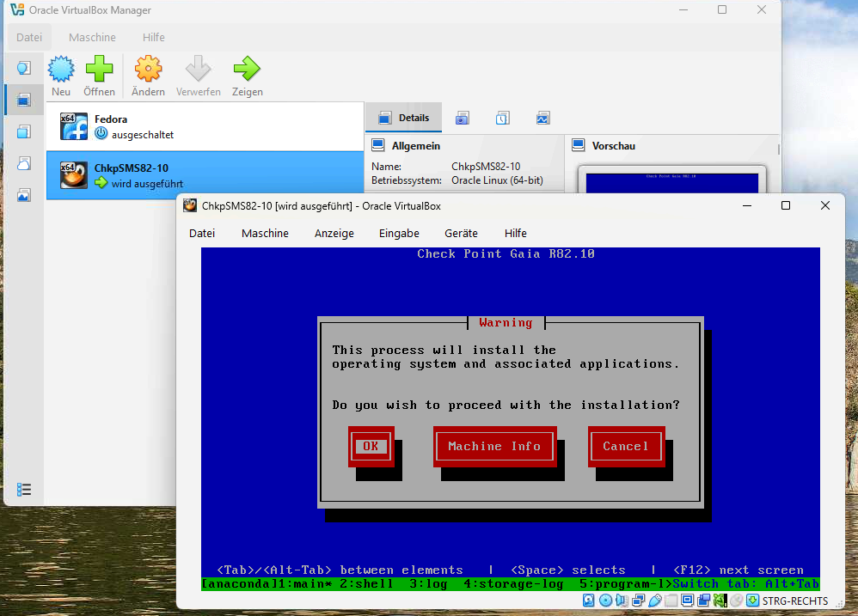Screen dimensions: 858x616
Task: Choose Machine Info in the installer dialog
Action: tap(494, 446)
